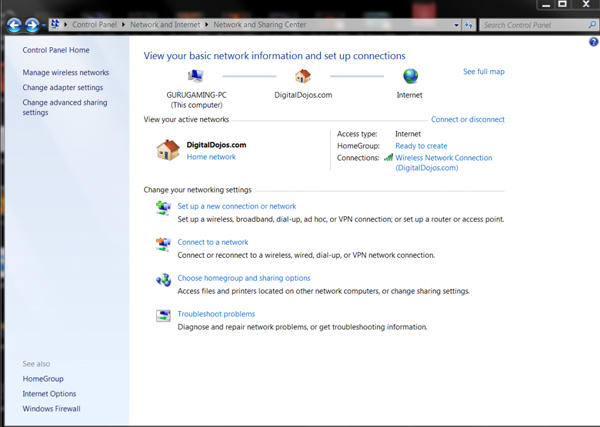The height and width of the screenshot is (427, 600).
Task: Open the See full map link
Action: click(x=483, y=72)
